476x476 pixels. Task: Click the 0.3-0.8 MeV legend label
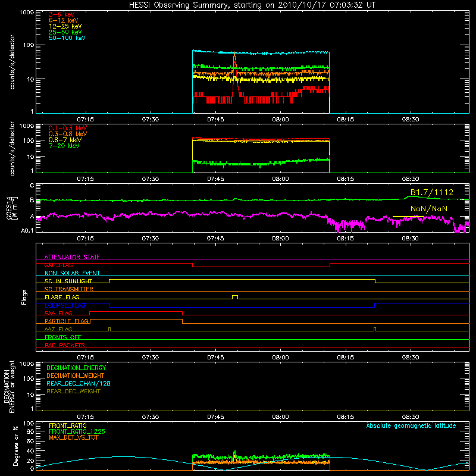(x=68, y=134)
